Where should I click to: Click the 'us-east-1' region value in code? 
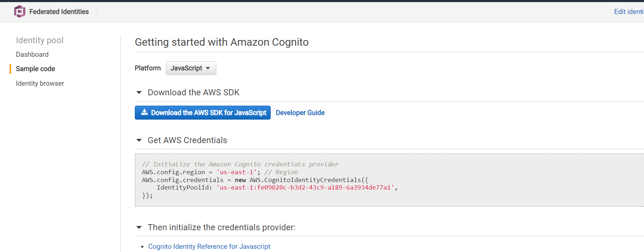236,172
